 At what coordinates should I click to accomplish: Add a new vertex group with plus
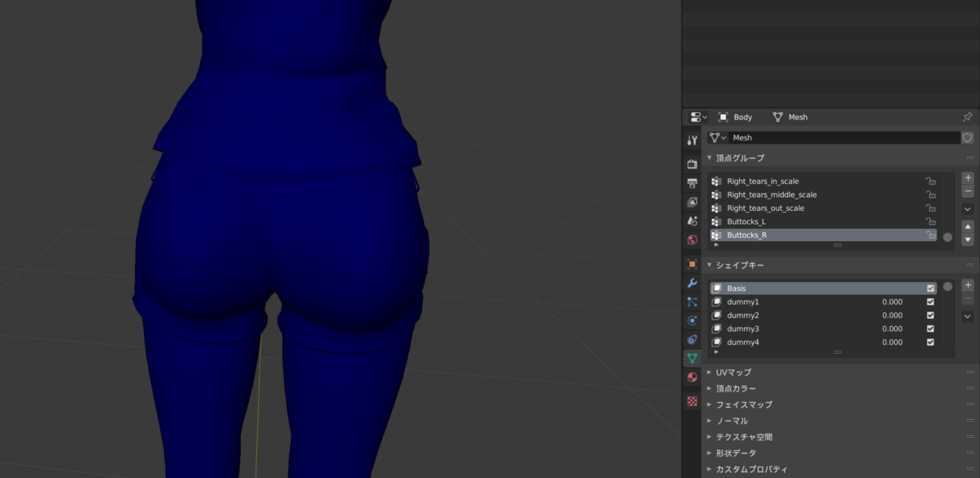click(x=968, y=177)
